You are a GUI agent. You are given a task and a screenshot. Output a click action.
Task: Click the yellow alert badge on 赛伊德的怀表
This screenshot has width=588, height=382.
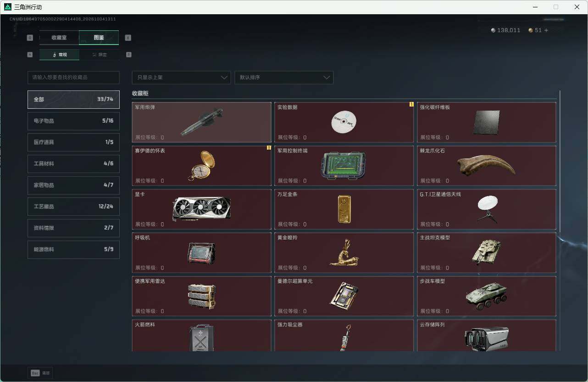[269, 148]
